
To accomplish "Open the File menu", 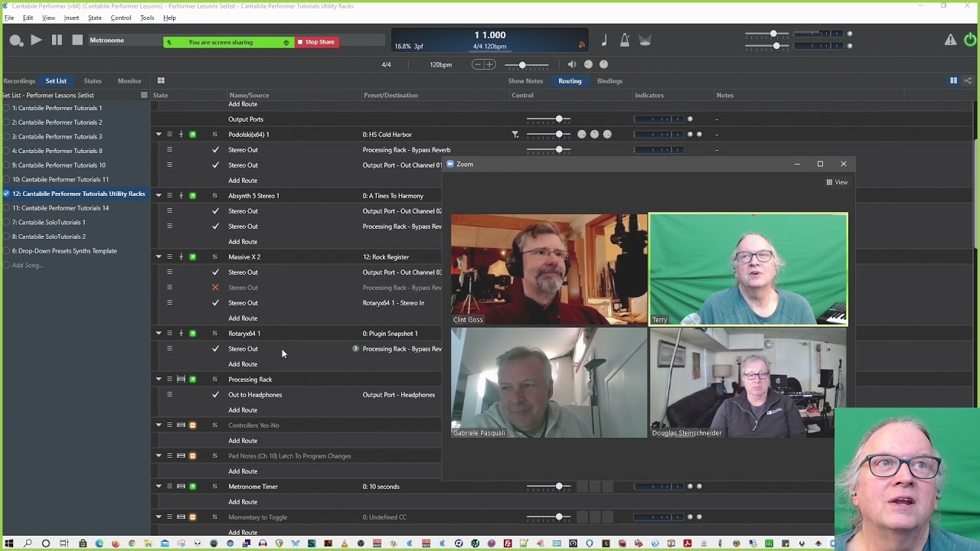I will (x=9, y=18).
